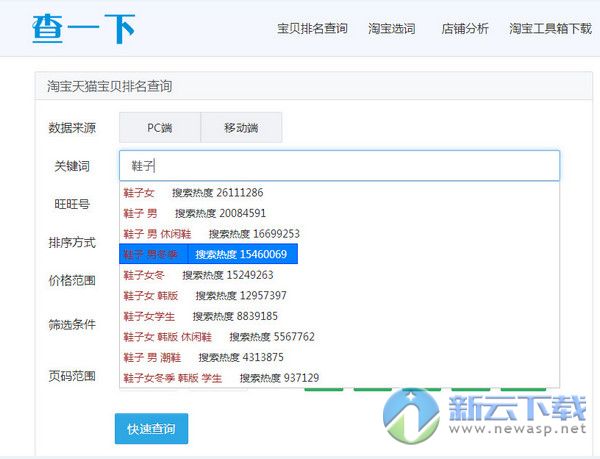Choose suggestion 鞋子女冬季 韩版 学生
The image size is (600, 459).
(x=339, y=378)
